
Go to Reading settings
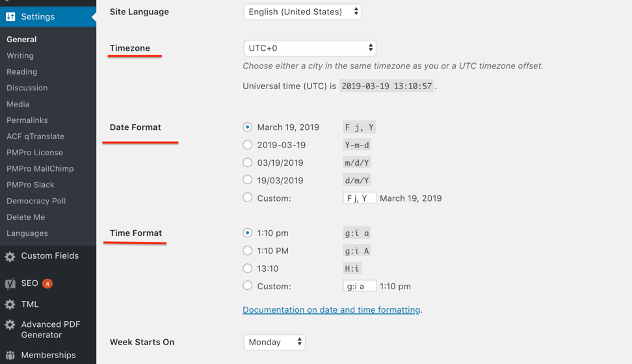tap(21, 71)
